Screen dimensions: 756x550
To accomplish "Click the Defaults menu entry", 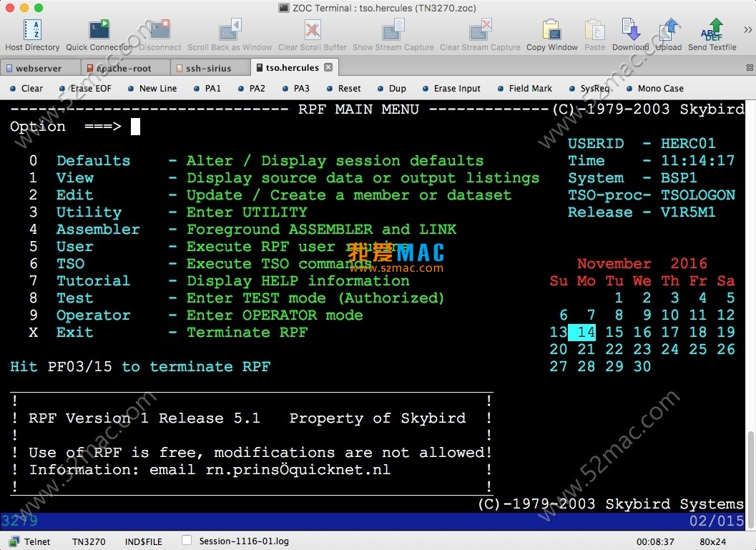I will [x=93, y=160].
